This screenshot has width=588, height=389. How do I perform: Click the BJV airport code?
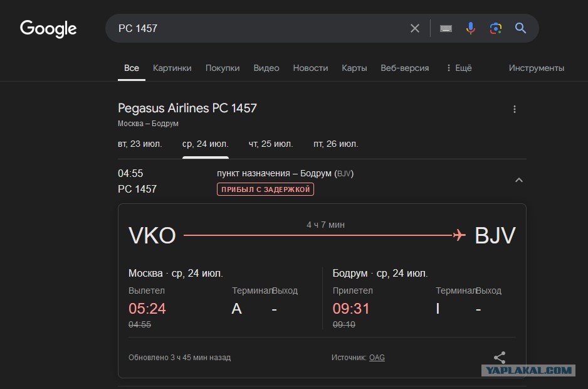pyautogui.click(x=495, y=235)
